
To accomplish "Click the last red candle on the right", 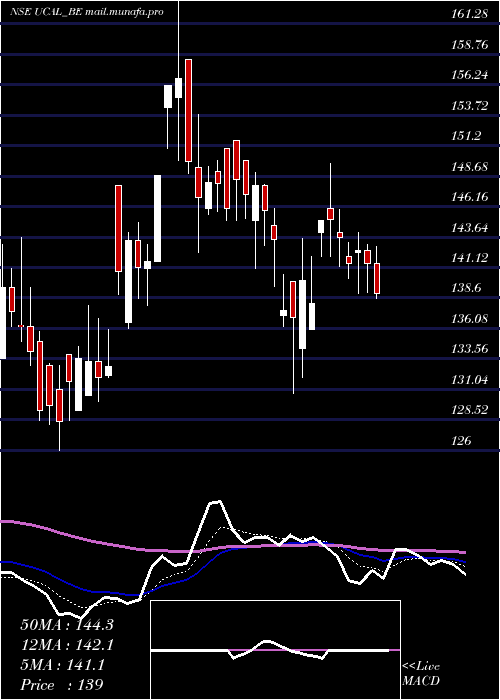I will pos(377,278).
